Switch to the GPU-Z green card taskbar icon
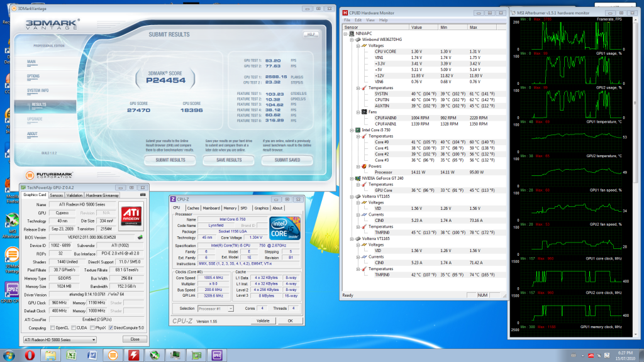The width and height of the screenshot is (644, 362). coord(196,355)
